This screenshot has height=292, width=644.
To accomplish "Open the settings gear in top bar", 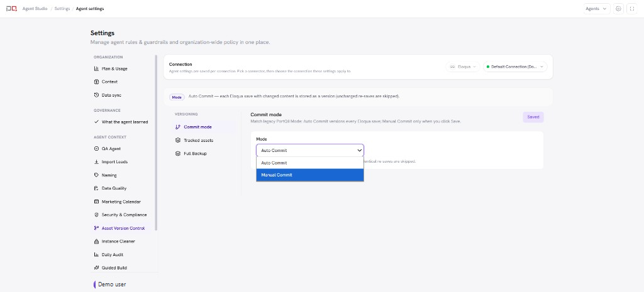I will (618, 9).
